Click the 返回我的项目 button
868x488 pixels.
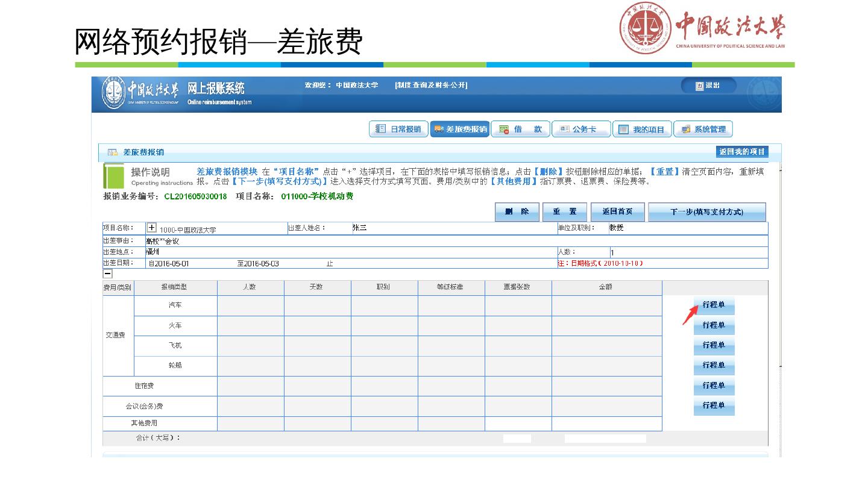[x=742, y=152]
